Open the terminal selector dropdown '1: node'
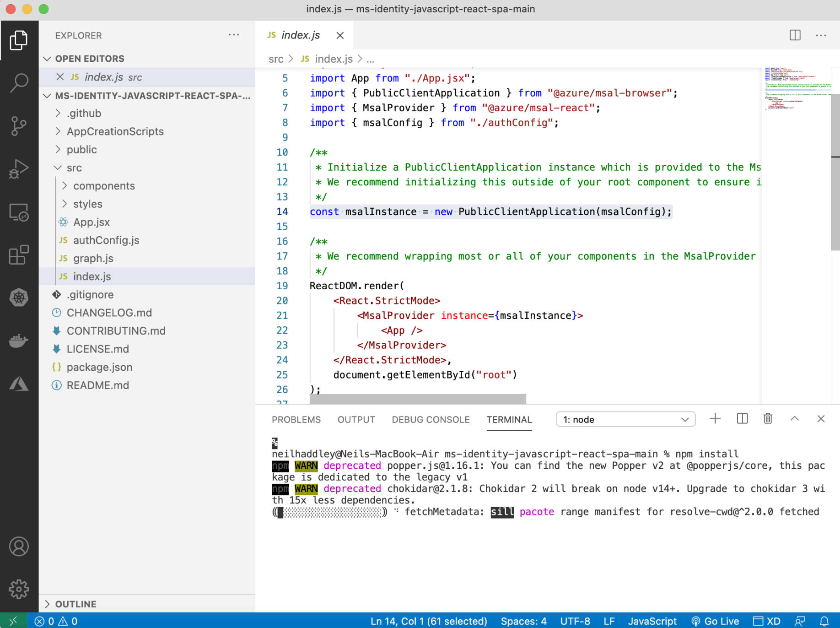 625,419
